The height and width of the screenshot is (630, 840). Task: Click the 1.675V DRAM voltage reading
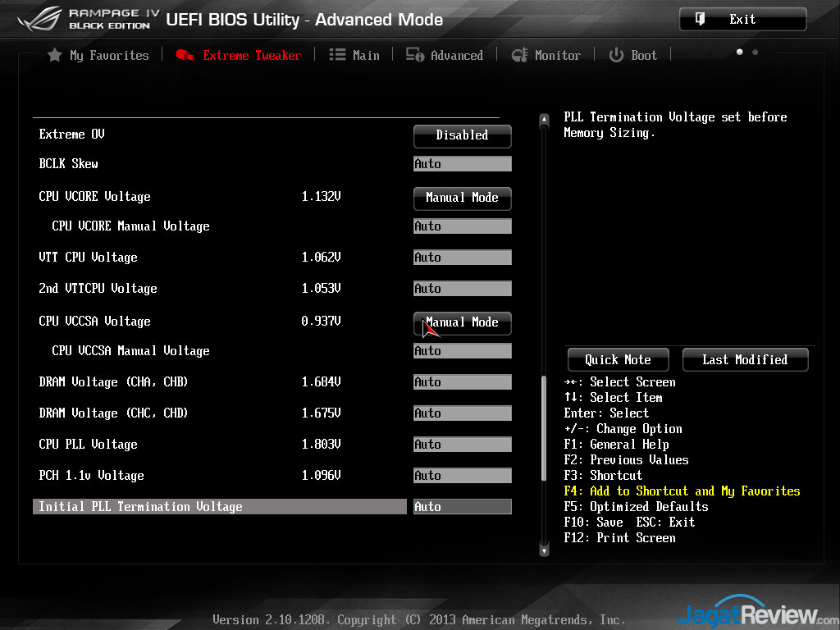321,413
